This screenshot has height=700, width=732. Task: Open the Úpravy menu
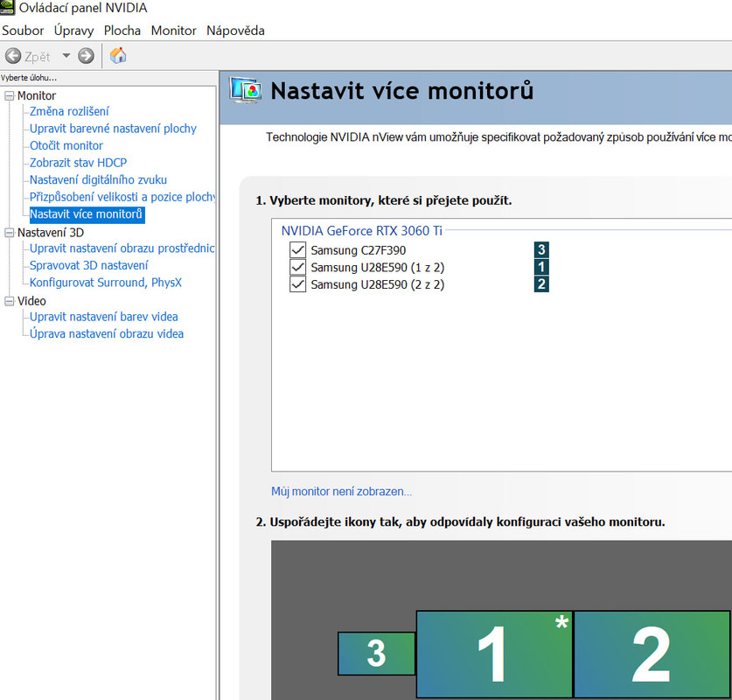(73, 31)
